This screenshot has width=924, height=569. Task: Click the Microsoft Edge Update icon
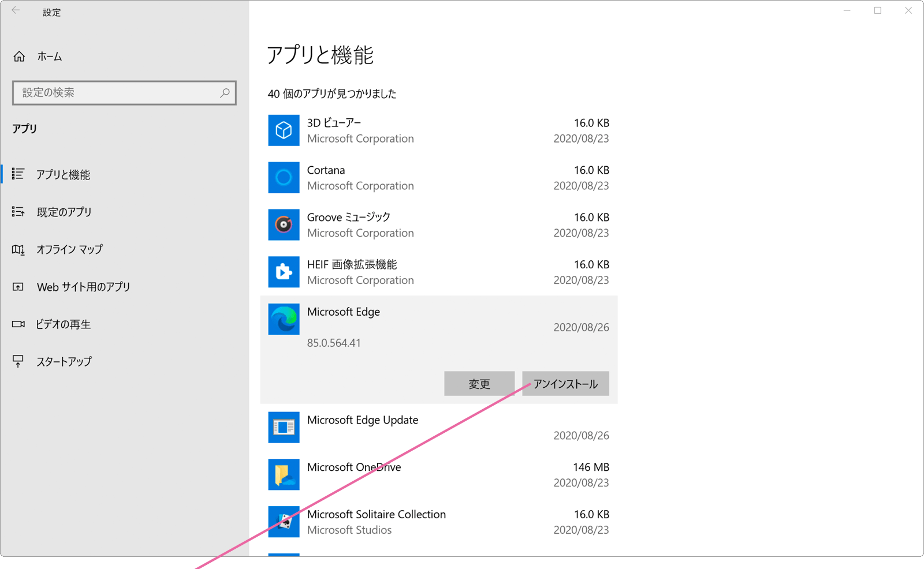pyautogui.click(x=284, y=428)
